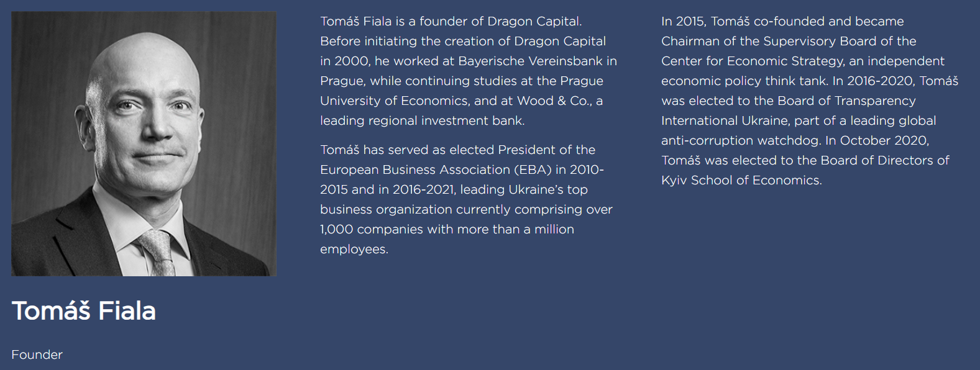Click the "Board of Directors" phrase
Screen dimensions: 980x370
(877, 160)
